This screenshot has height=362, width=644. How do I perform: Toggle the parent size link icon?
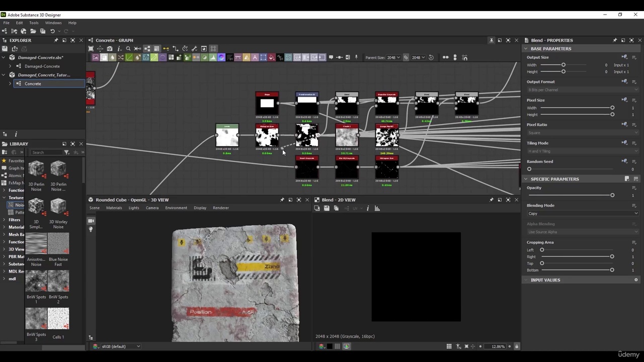[406, 57]
